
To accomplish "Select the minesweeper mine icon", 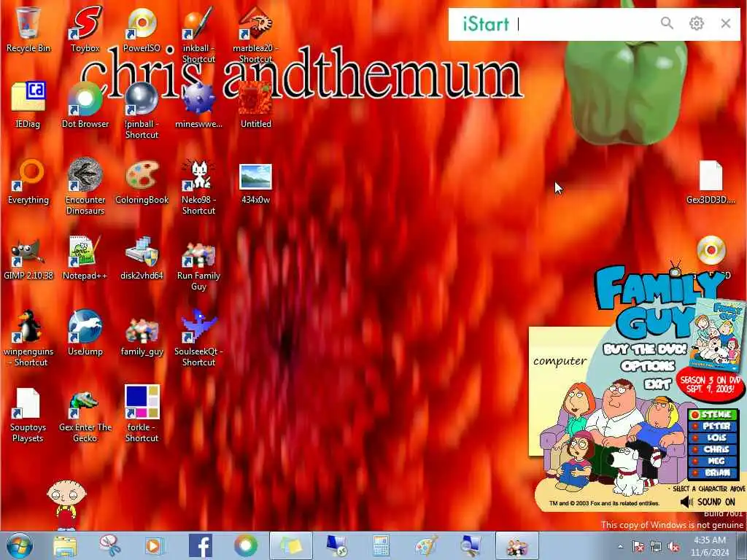I will (198, 98).
